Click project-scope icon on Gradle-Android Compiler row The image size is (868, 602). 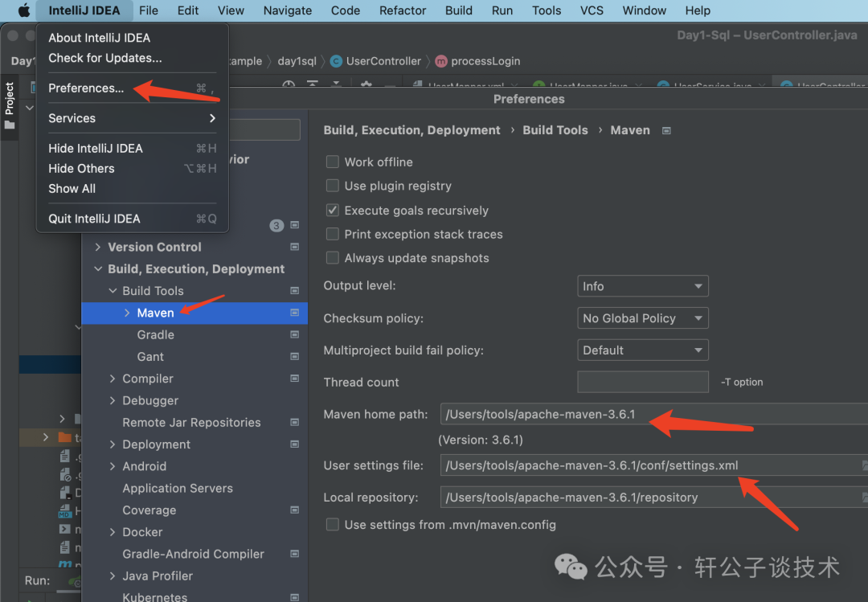pyautogui.click(x=294, y=554)
